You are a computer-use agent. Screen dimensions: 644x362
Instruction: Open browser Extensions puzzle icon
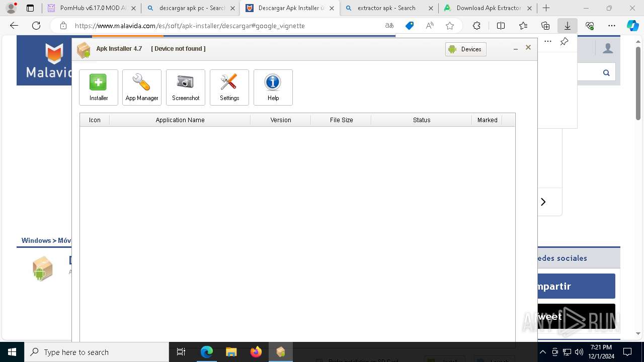pyautogui.click(x=476, y=26)
